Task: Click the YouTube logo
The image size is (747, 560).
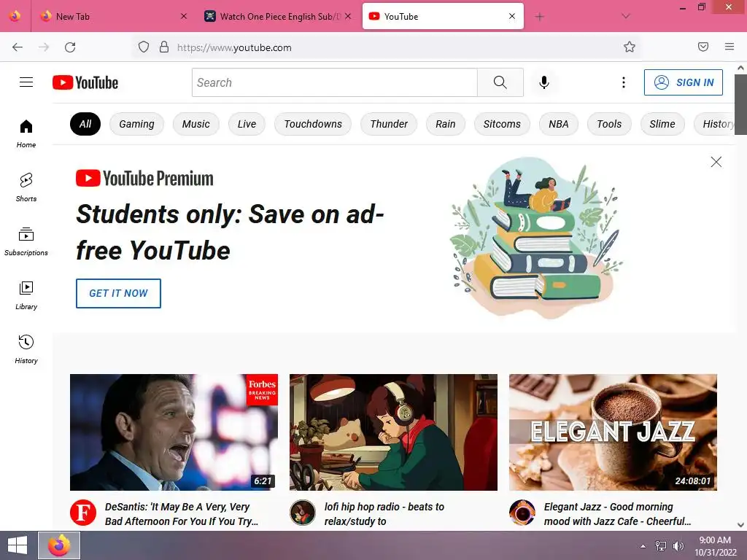Action: click(x=85, y=82)
